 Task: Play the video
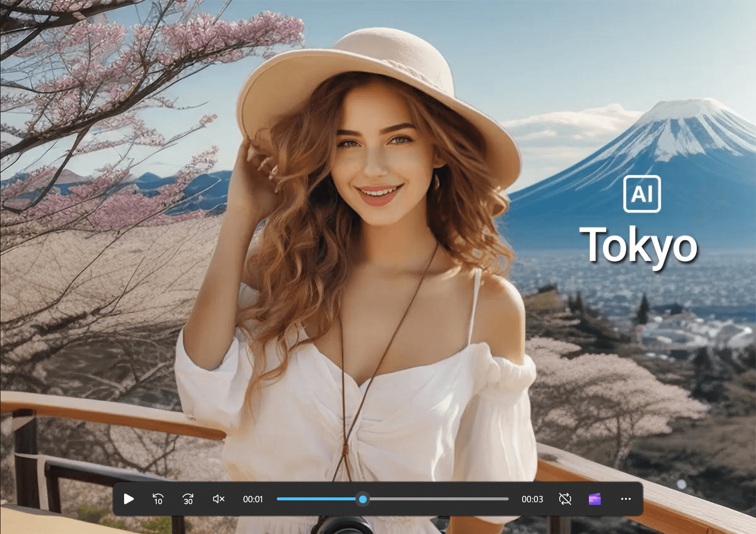pyautogui.click(x=129, y=499)
